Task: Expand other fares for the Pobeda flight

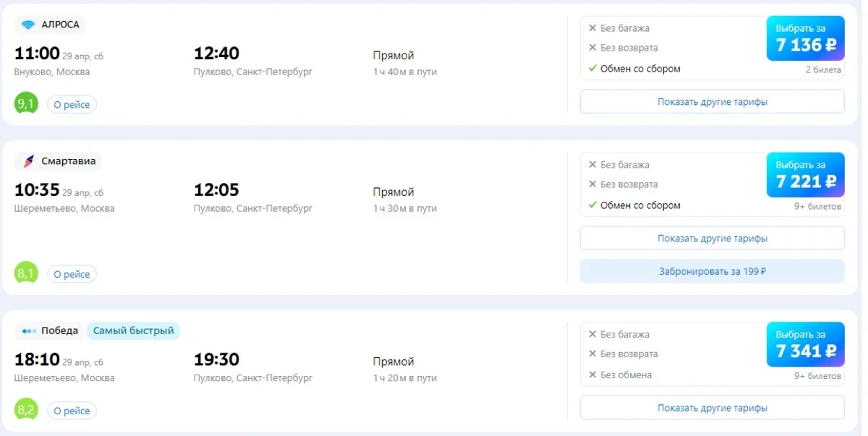Action: coord(712,408)
